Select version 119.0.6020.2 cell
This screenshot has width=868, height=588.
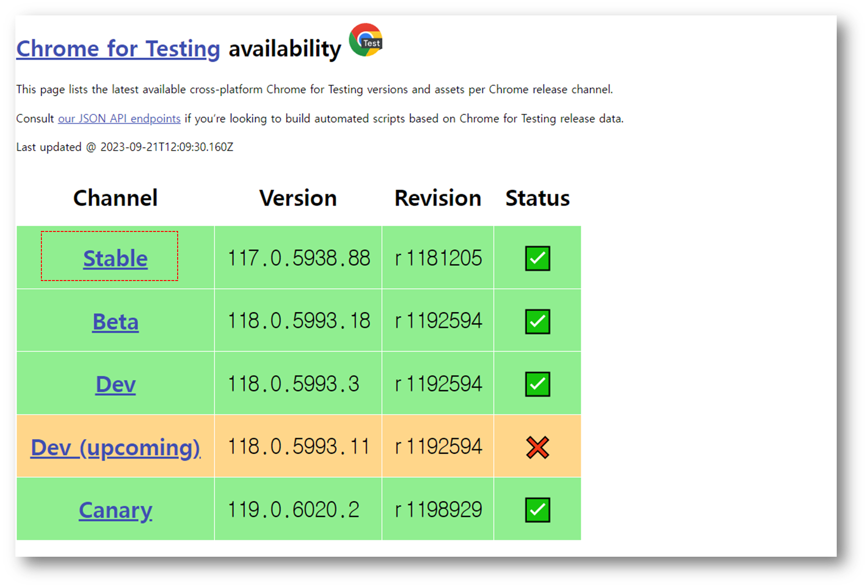pos(298,509)
